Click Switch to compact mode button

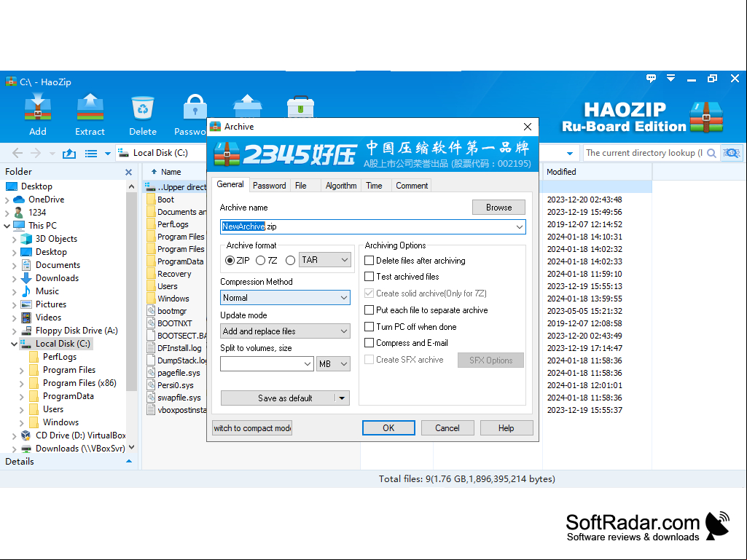tap(252, 428)
